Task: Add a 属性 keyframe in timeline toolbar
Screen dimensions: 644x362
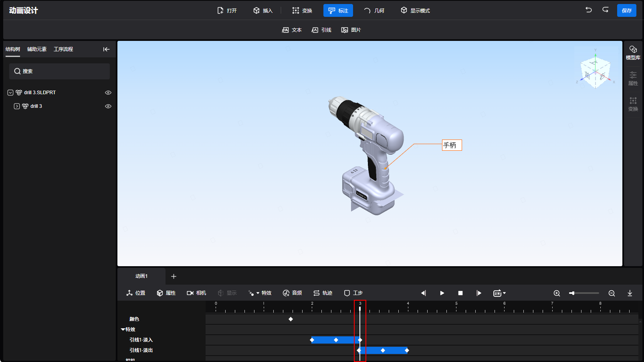Action: click(x=166, y=293)
